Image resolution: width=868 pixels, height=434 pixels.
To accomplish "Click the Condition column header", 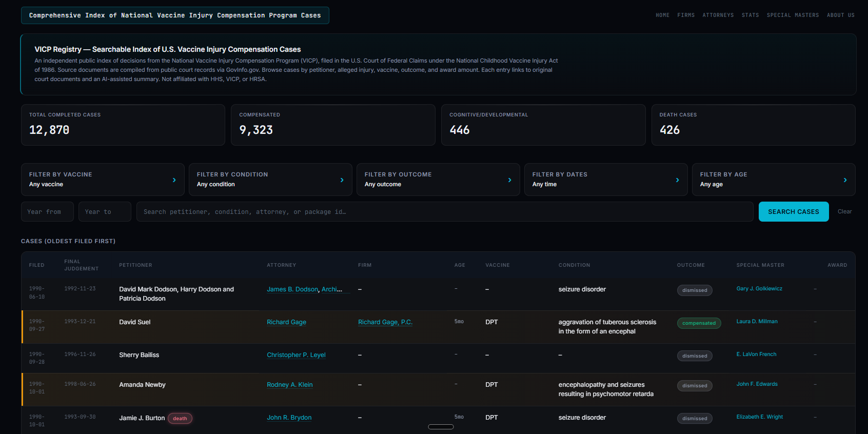I will pos(574,265).
